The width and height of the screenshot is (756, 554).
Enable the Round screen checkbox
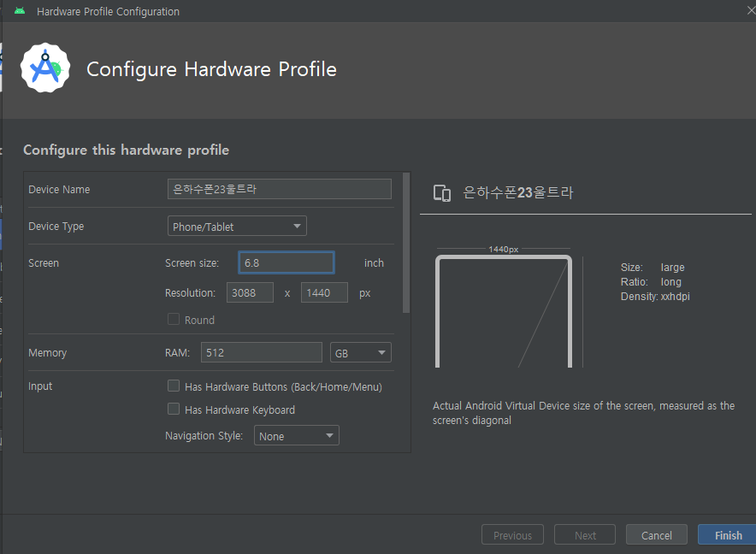click(174, 319)
